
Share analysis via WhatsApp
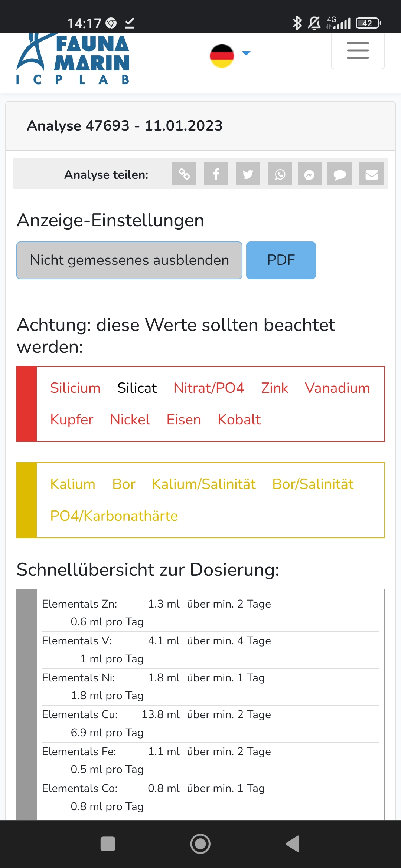[x=280, y=174]
